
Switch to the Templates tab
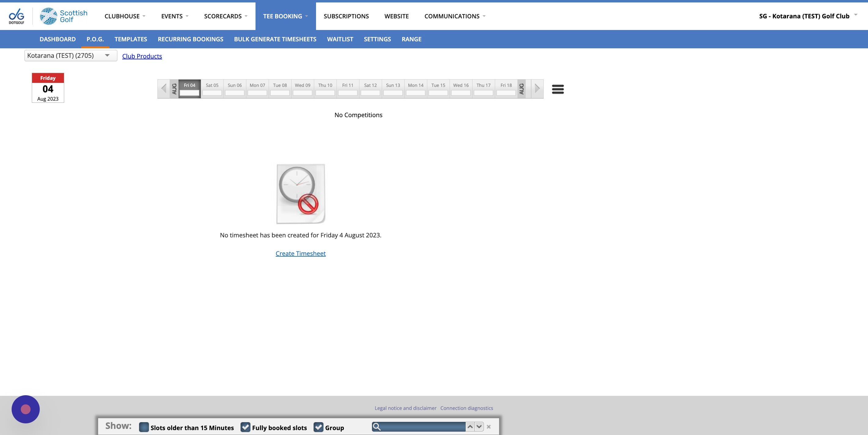[x=131, y=39]
